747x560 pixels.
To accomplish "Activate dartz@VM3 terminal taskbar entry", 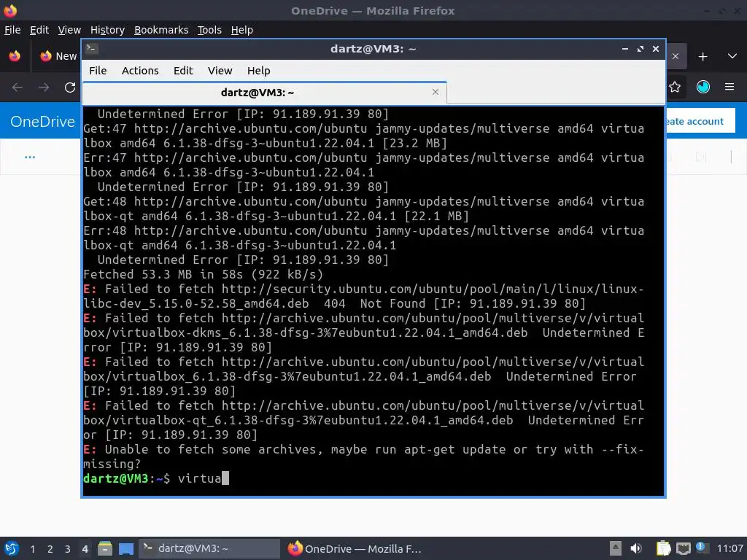I will pos(209,548).
